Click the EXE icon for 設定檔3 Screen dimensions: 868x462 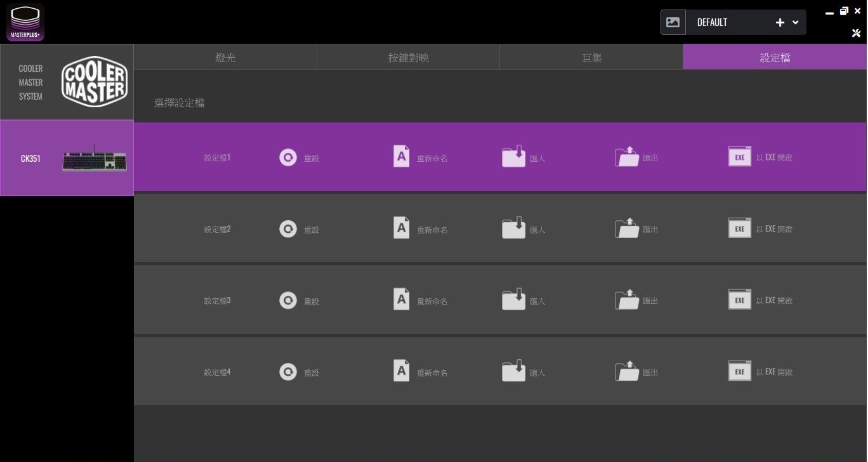pos(740,300)
